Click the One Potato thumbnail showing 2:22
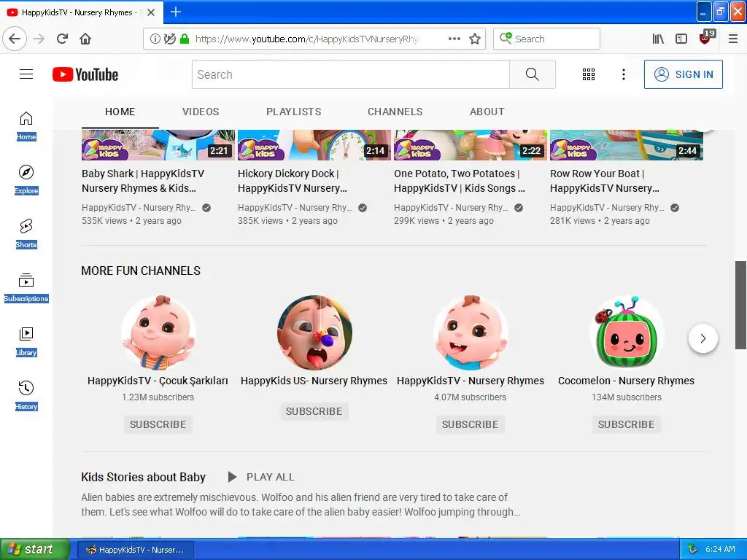Screen dimensions: 747x560 point(471,145)
